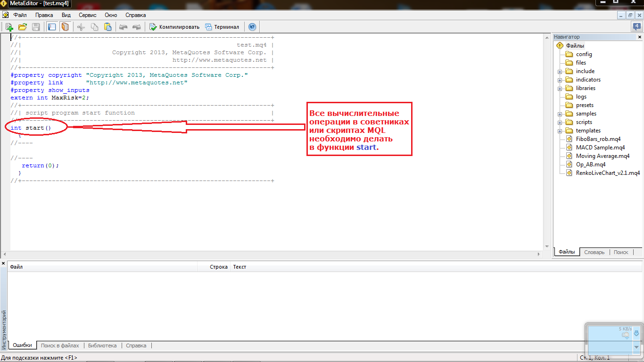Image resolution: width=644 pixels, height=362 pixels.
Task: Select the Справка toolbox tab
Action: pos(136,346)
